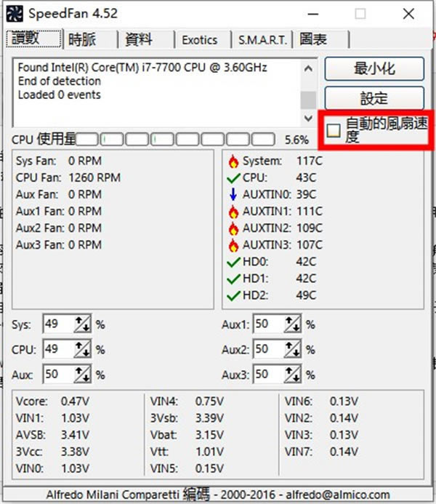Click the Aux fan speed spinner arrows

83,374
